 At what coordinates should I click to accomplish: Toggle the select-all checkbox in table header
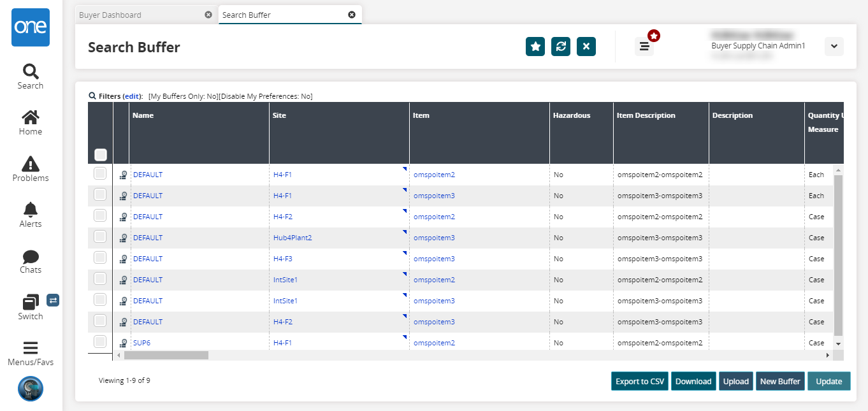pos(100,155)
